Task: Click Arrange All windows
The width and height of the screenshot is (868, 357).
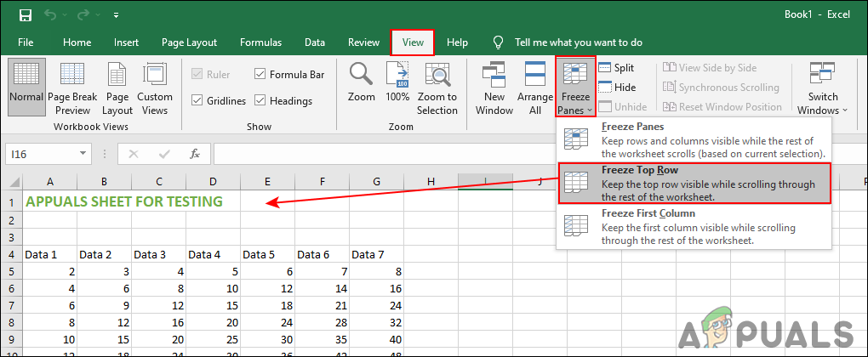Action: point(535,89)
